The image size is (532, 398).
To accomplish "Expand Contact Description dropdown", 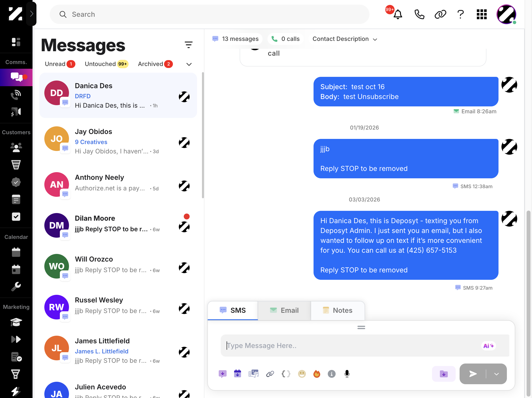I will click(x=345, y=39).
